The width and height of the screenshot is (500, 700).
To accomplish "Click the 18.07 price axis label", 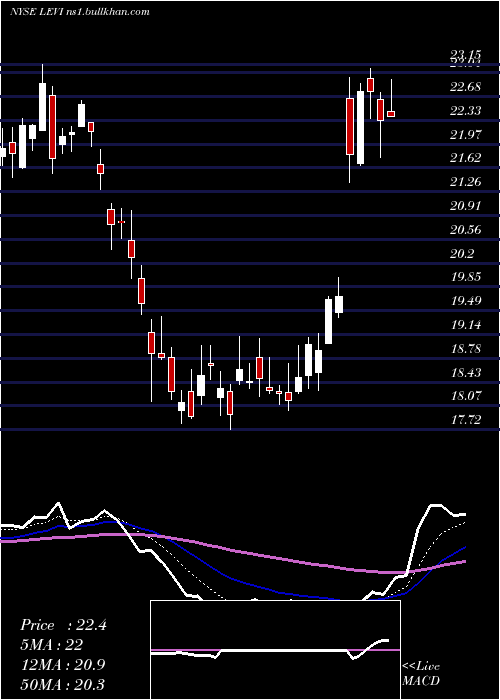I will pos(466,396).
